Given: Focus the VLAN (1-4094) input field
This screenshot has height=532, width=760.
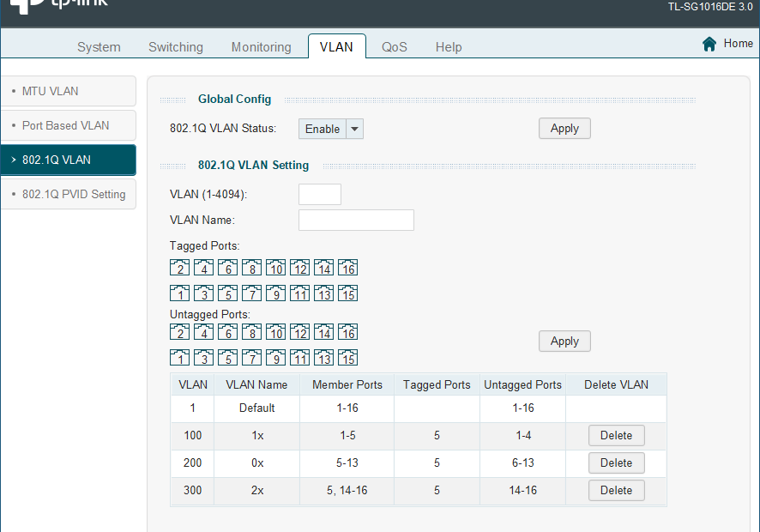Looking at the screenshot, I should click(x=320, y=195).
